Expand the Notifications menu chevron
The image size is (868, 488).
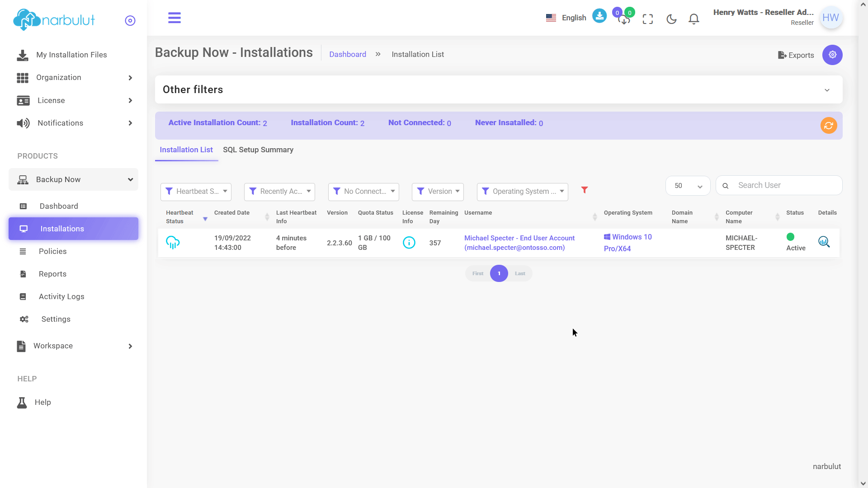[130, 123]
